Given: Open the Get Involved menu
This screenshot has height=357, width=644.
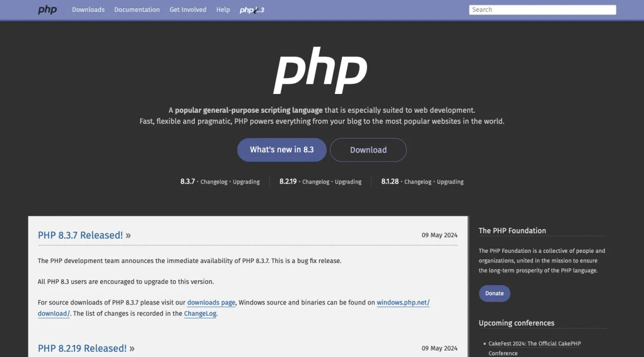Looking at the screenshot, I should click(188, 10).
